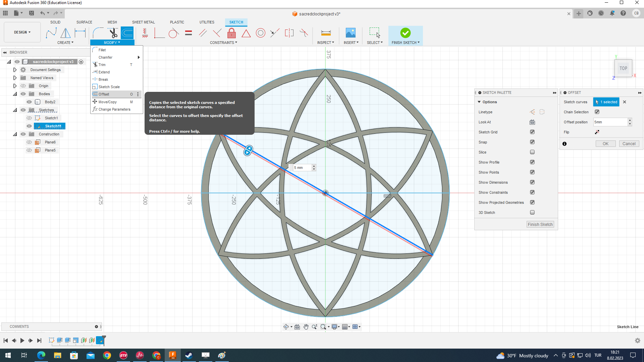Click the Flip offset direction icon

pyautogui.click(x=597, y=132)
